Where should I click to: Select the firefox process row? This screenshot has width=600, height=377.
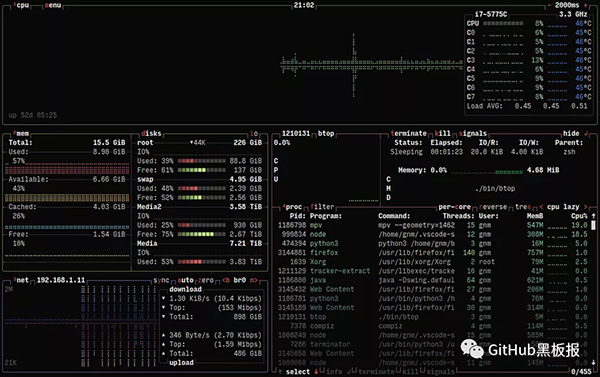[x=432, y=253]
